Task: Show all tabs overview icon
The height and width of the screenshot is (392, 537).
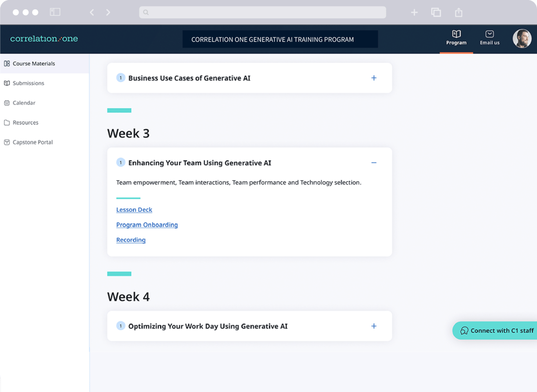Action: coord(436,12)
